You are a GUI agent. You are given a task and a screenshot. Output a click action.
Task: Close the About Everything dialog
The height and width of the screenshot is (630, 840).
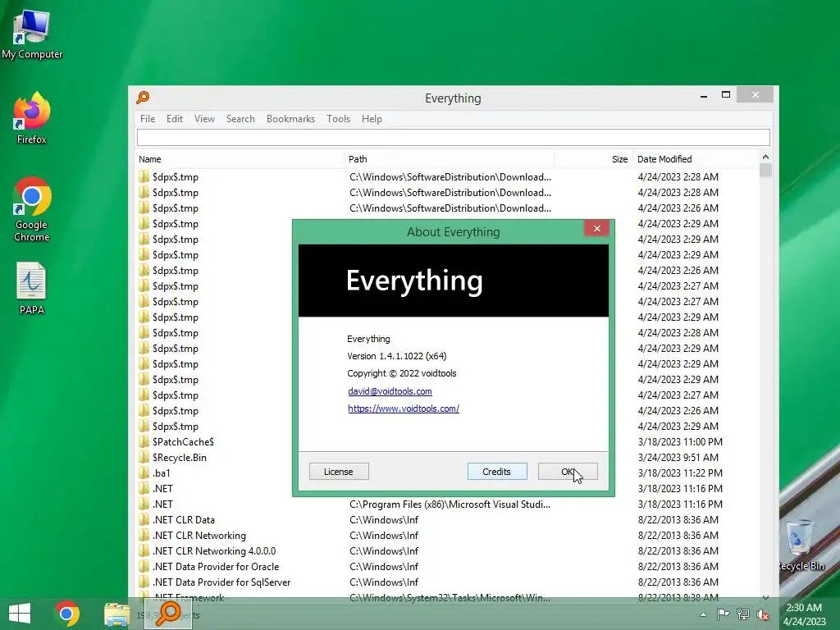(597, 228)
